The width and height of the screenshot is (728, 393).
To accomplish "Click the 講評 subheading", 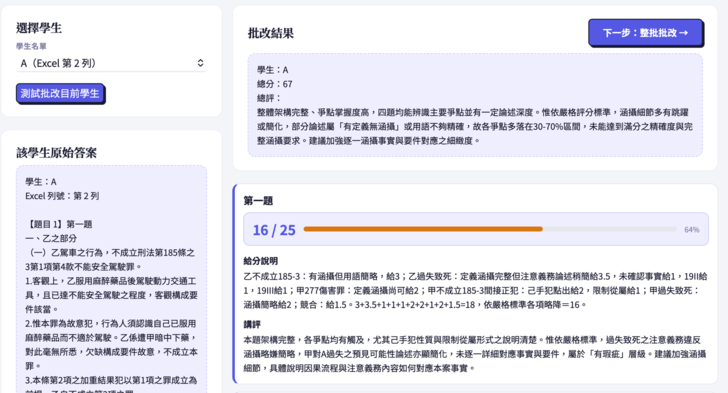I will click(252, 324).
